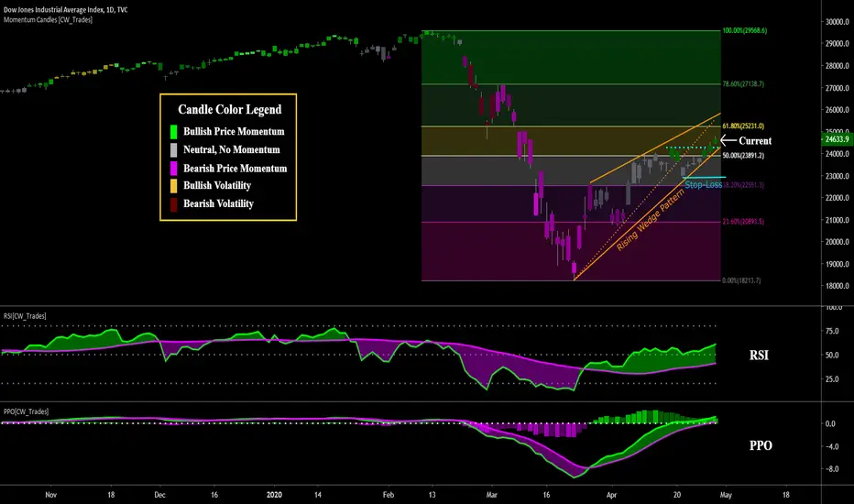Click the Candle Color Legend heading
This screenshot has height=504, width=854.
pyautogui.click(x=230, y=110)
